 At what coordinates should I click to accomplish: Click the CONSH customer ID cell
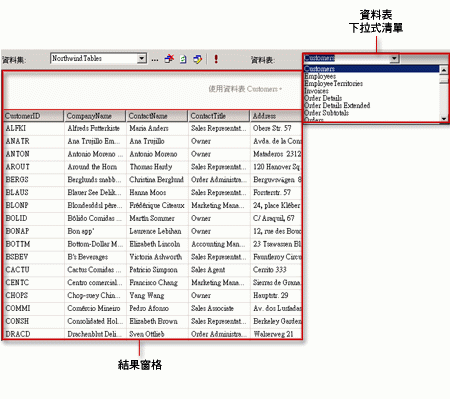tap(34, 321)
